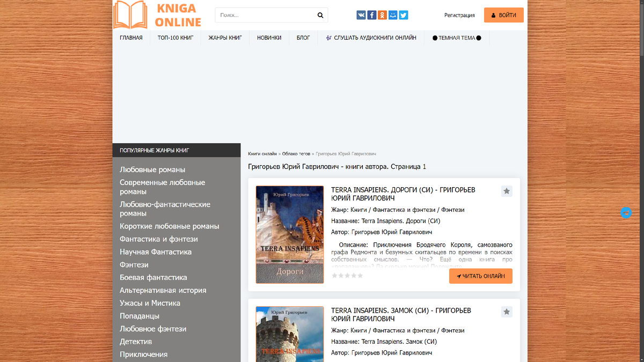
Task: Click Автор: Григорьев Юрий Гаврилович in Дороги card
Action: coord(382,232)
